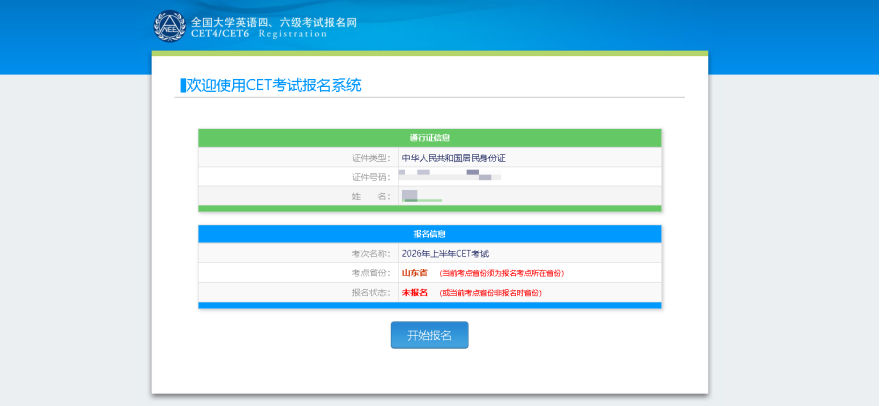This screenshot has height=406, width=880.
Task: Click the red 山东省 province text
Action: click(414, 273)
